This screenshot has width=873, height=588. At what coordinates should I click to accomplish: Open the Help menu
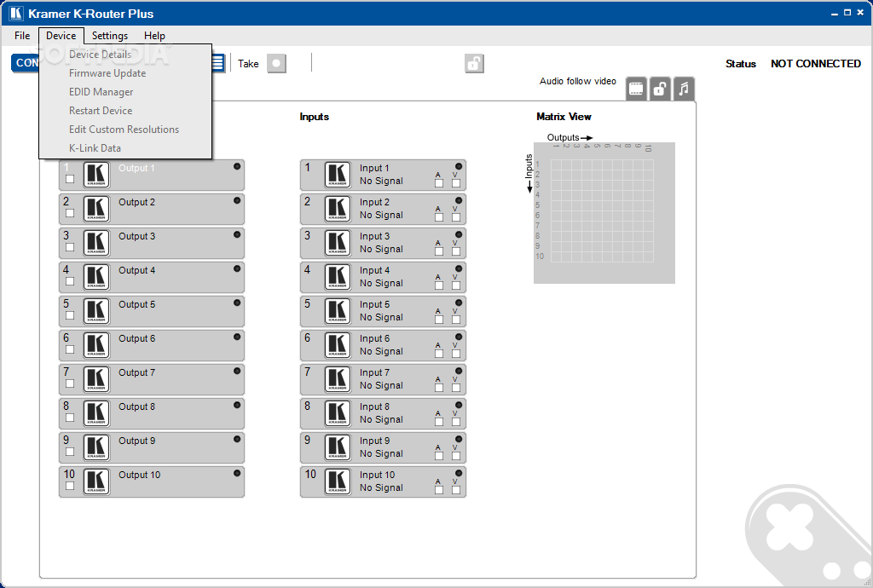coord(154,36)
